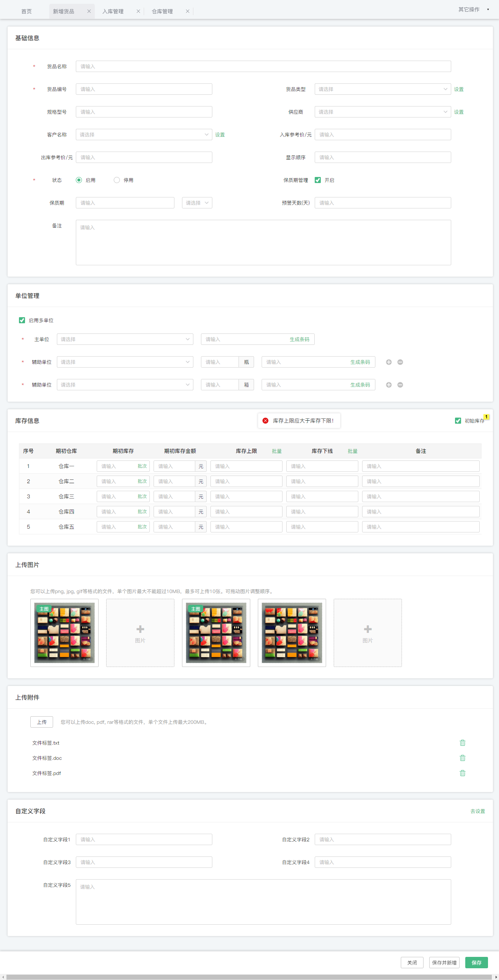Remove the second 辅助单位 (箱) row with minus icon

(400, 385)
